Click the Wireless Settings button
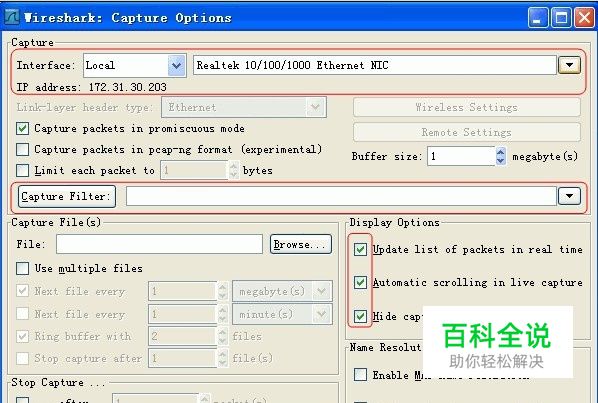598x403 pixels. click(x=467, y=108)
